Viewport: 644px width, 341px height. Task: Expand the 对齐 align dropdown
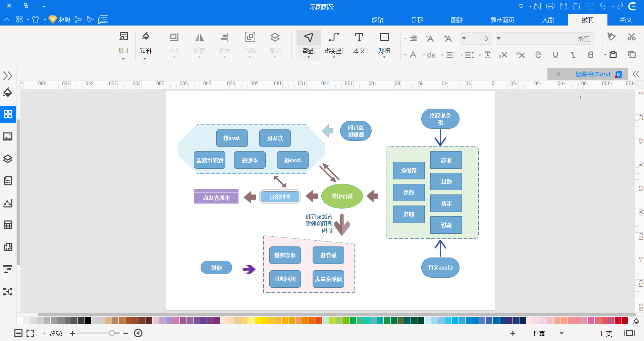(x=225, y=57)
